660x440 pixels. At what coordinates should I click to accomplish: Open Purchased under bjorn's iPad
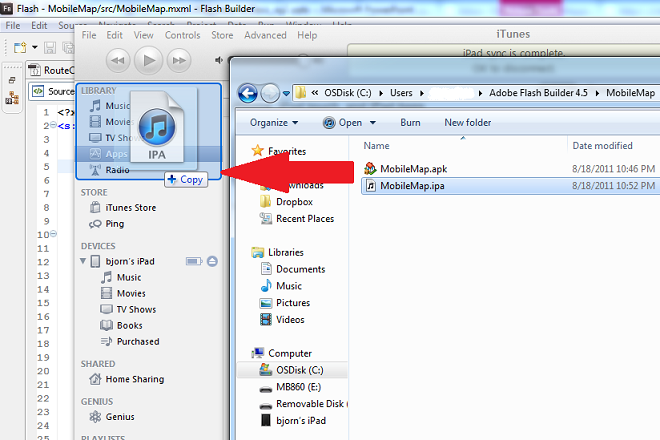[138, 341]
